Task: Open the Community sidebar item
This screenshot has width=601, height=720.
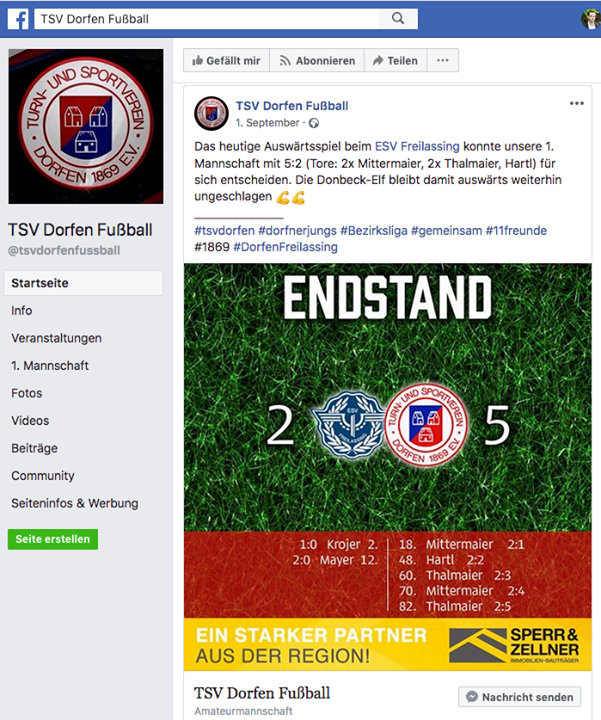Action: (43, 476)
